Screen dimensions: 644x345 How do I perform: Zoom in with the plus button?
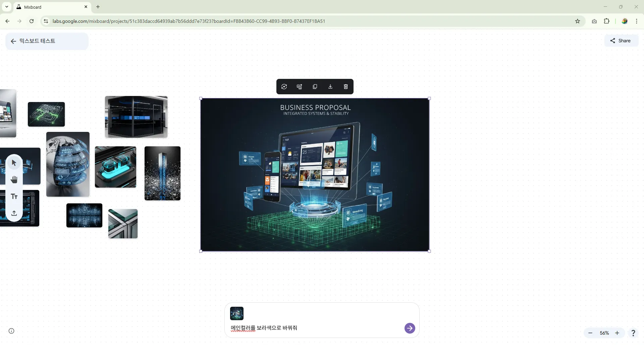click(617, 333)
